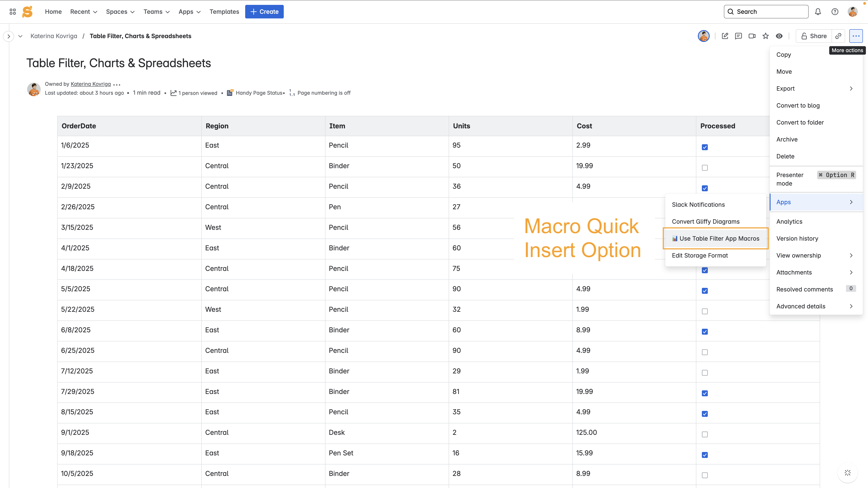The image size is (868, 488).
Task: Select Use Table Filter App Macros
Action: pyautogui.click(x=715, y=238)
